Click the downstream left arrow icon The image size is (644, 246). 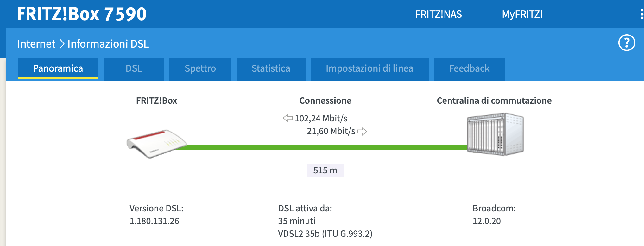pos(288,118)
